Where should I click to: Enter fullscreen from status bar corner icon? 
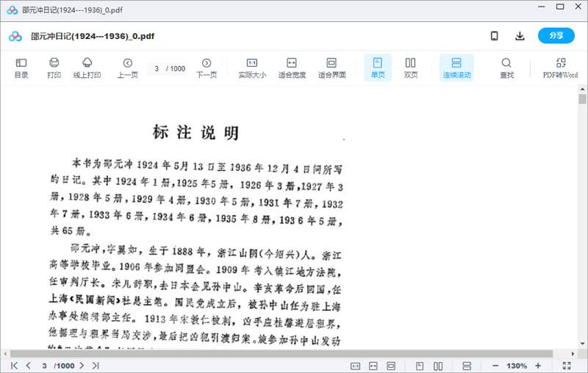coord(567,366)
